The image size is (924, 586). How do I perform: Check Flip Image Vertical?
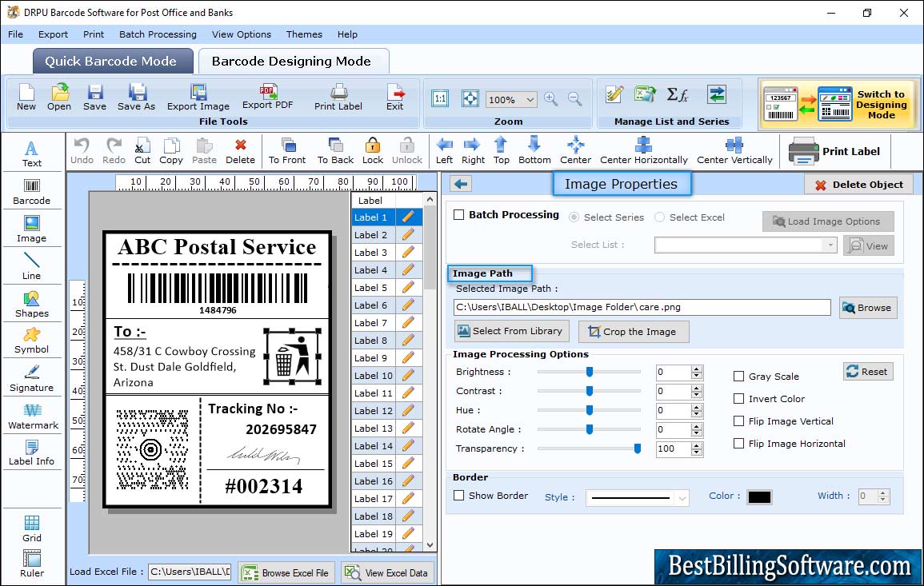738,421
